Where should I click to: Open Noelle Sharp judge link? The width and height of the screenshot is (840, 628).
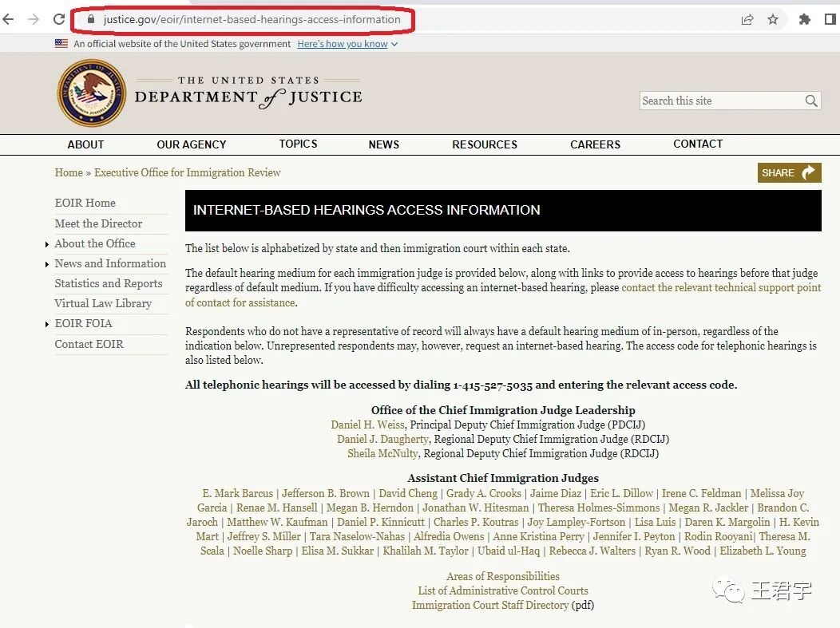[263, 551]
